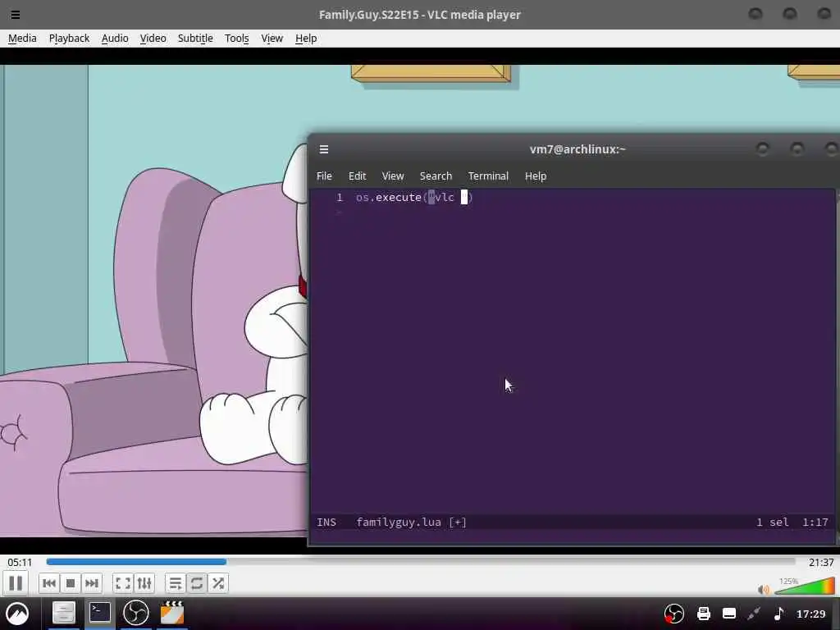The height and width of the screenshot is (630, 840).
Task: Open the VLC window hamburger menu
Action: 16,15
